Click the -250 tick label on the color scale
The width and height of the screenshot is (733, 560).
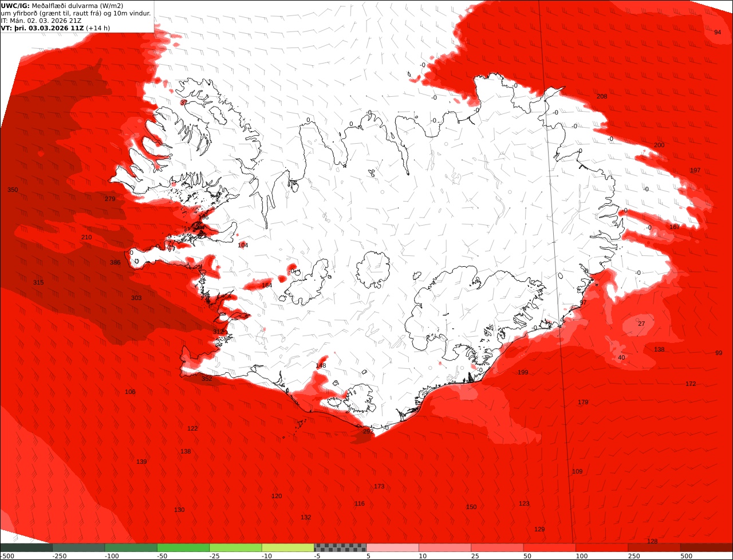pos(60,556)
